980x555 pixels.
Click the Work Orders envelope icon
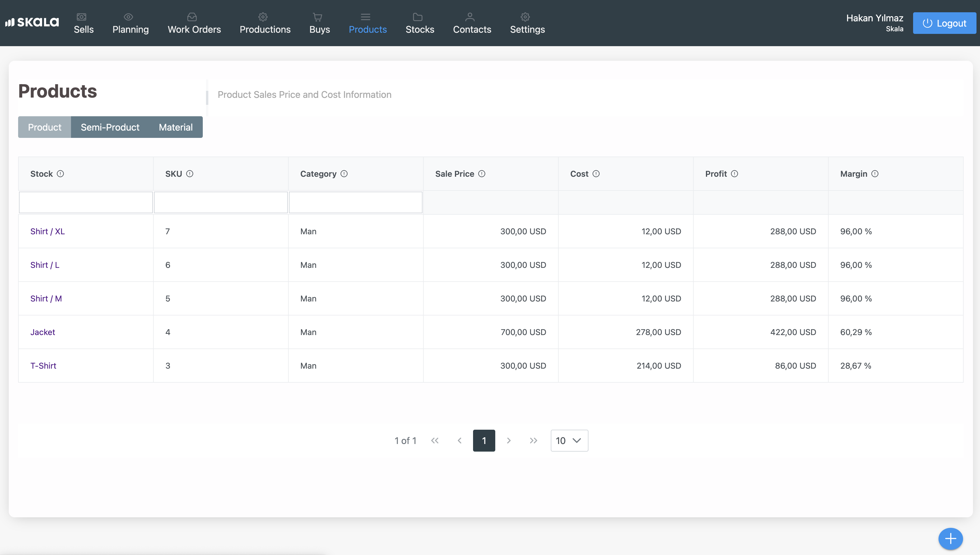pyautogui.click(x=192, y=17)
